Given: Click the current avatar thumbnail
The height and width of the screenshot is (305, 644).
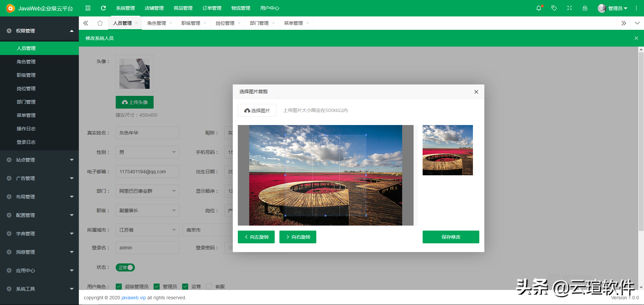Looking at the screenshot, I should (x=135, y=74).
